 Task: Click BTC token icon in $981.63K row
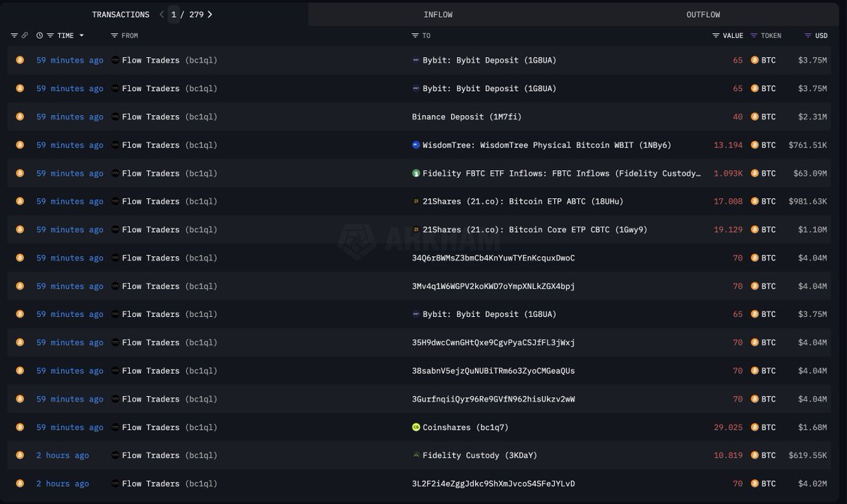755,201
